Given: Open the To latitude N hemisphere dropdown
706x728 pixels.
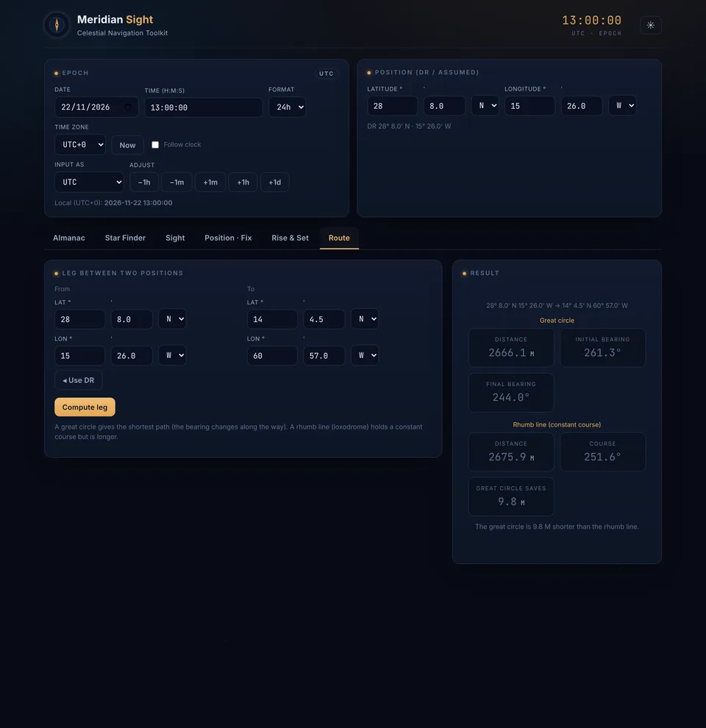Looking at the screenshot, I should (365, 319).
